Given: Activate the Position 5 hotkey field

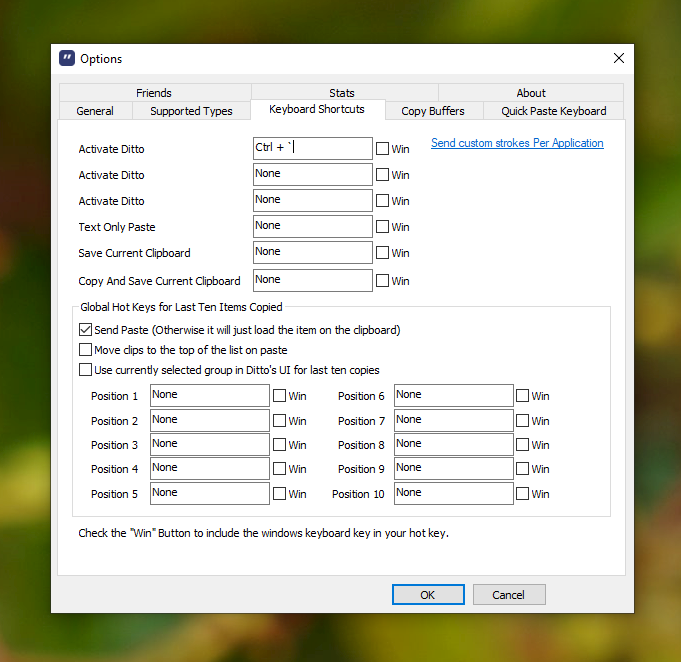Looking at the screenshot, I should point(210,493).
